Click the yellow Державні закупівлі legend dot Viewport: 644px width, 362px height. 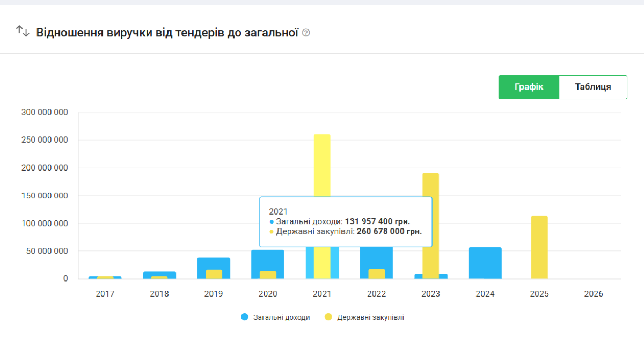pyautogui.click(x=328, y=317)
